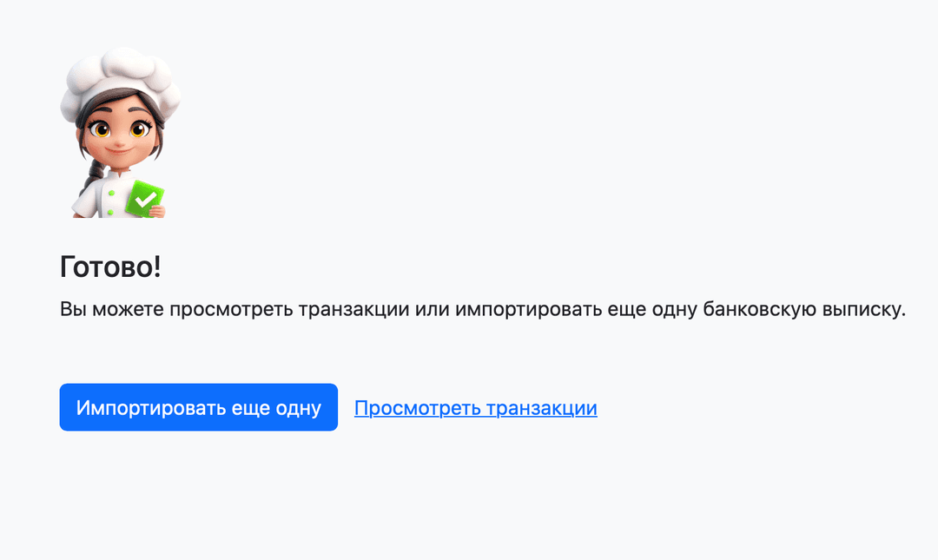Open the "Просмотреть транзакции" link
938x560 pixels.
[x=475, y=408]
